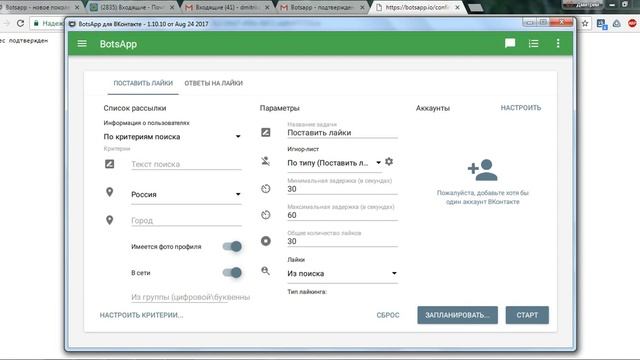
Task: Open the 'Из поиска' likes dropdown
Action: pos(342,273)
